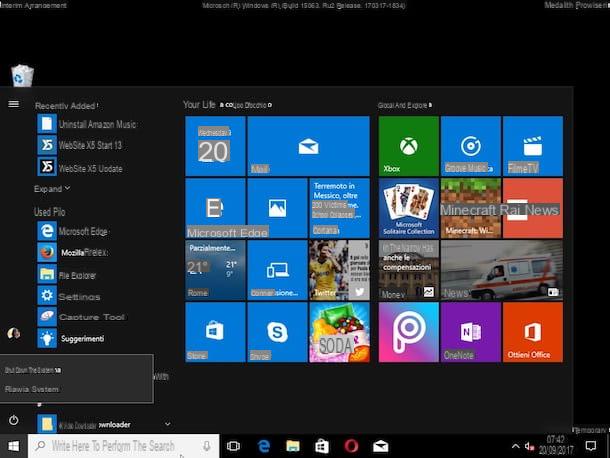Open the Twitter tile

coord(339,270)
